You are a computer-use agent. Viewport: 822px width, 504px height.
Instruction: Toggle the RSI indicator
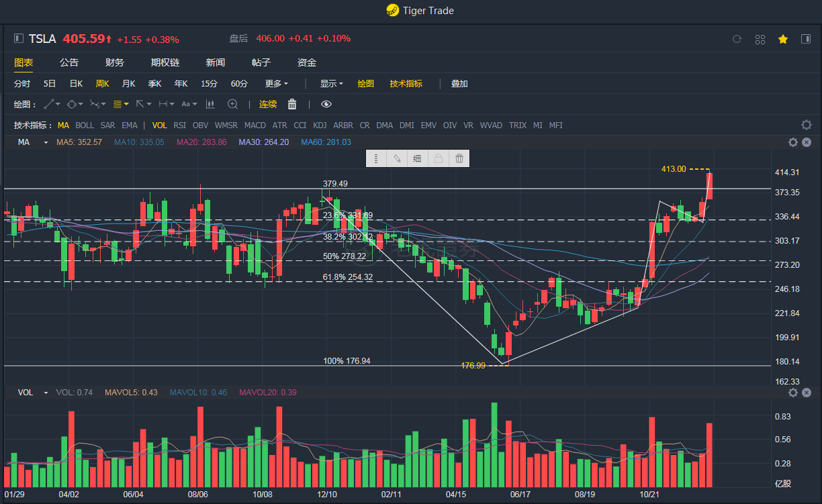point(179,125)
